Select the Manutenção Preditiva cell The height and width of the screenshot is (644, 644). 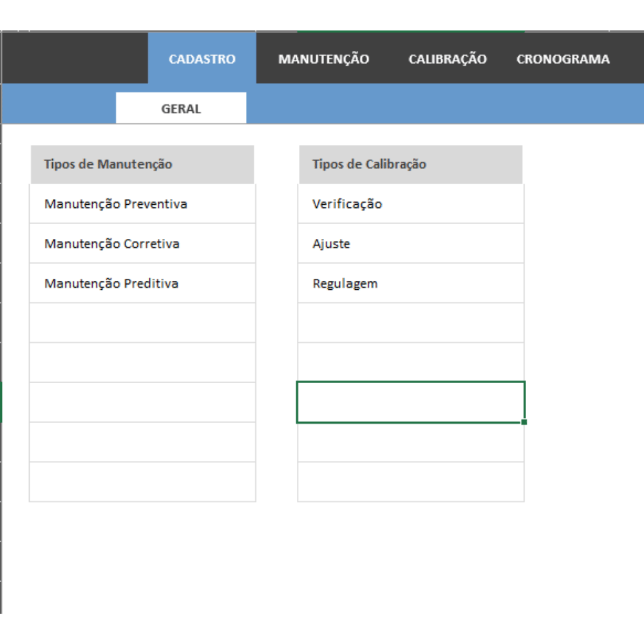pyautogui.click(x=142, y=283)
